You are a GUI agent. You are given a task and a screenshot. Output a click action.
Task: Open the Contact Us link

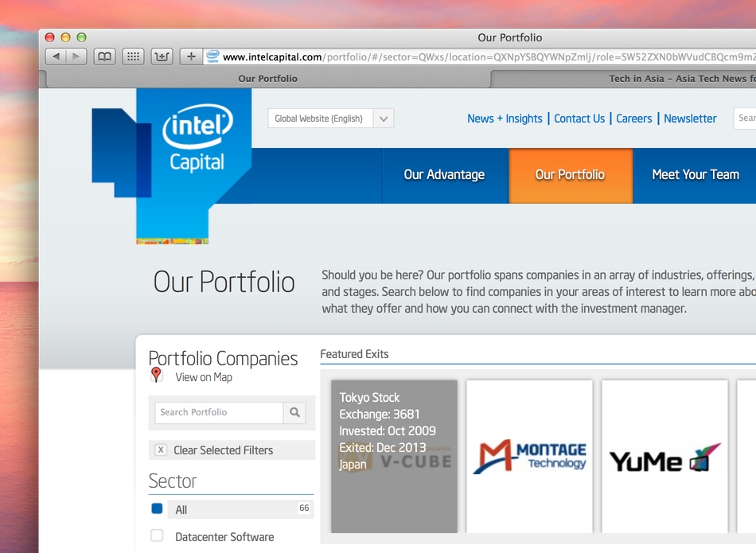pyautogui.click(x=579, y=119)
